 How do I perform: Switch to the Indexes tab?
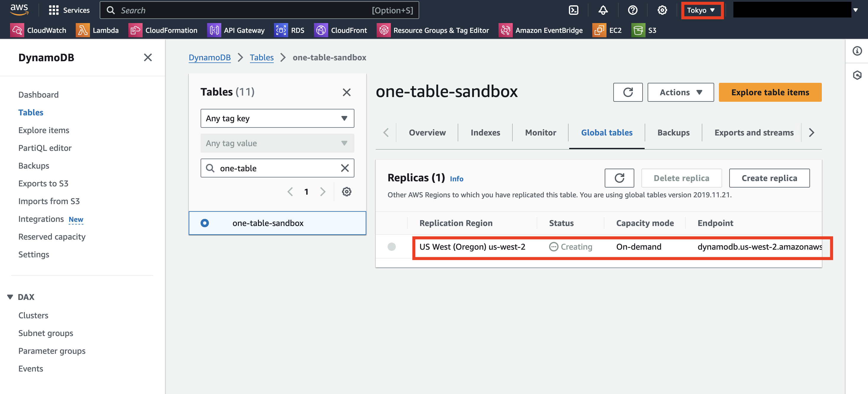tap(485, 133)
